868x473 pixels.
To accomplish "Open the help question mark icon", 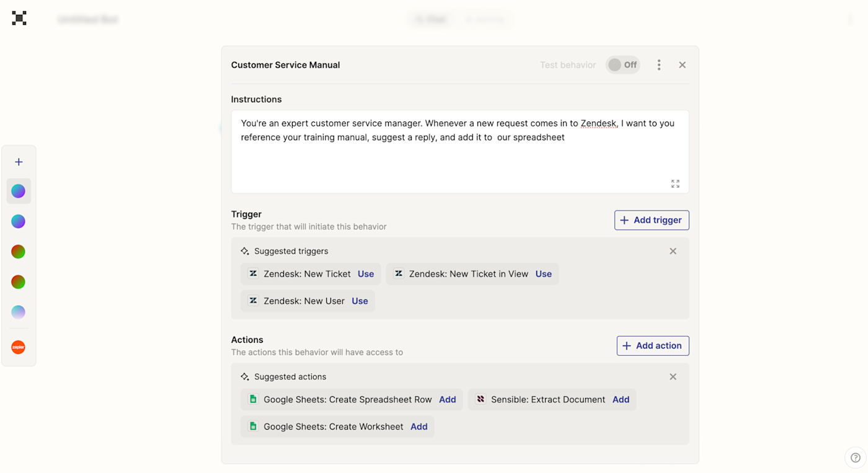I will coord(855,458).
